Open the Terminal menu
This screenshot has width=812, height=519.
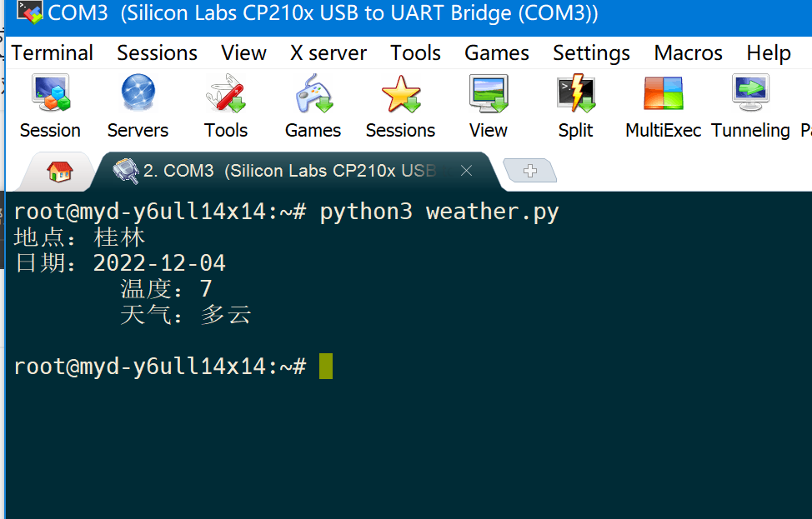click(x=53, y=53)
